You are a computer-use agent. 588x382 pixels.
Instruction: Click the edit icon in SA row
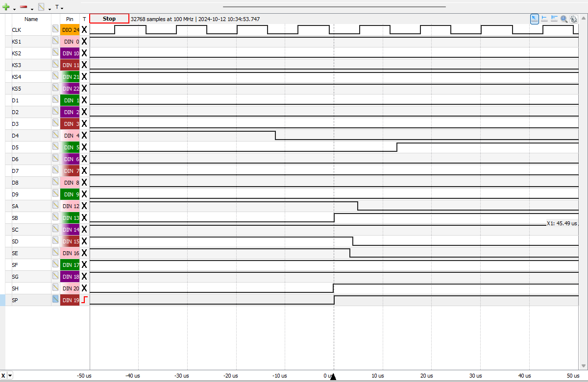point(56,206)
